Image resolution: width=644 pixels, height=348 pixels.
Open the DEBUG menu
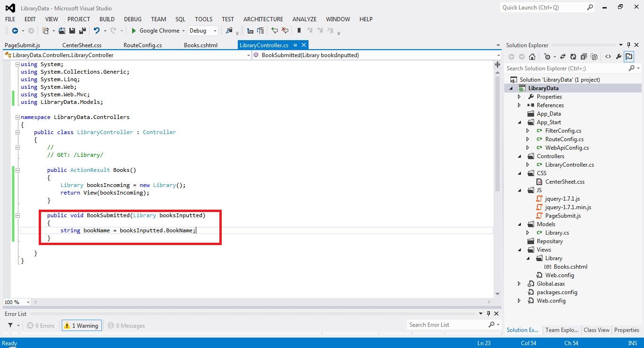point(133,19)
